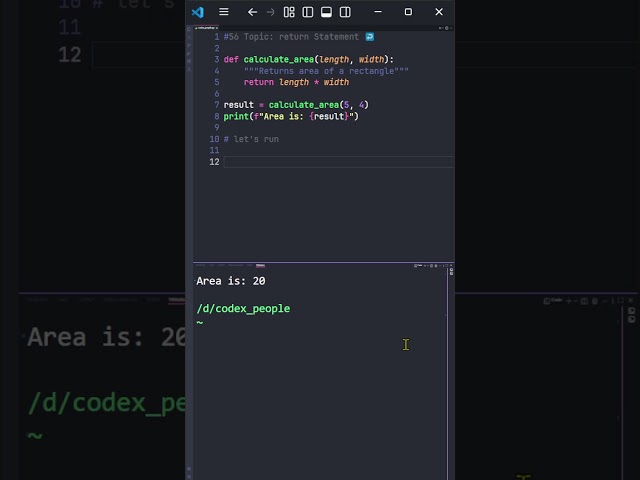Click the 'width' parameter in the def line
The width and height of the screenshot is (640, 480).
coord(371,60)
